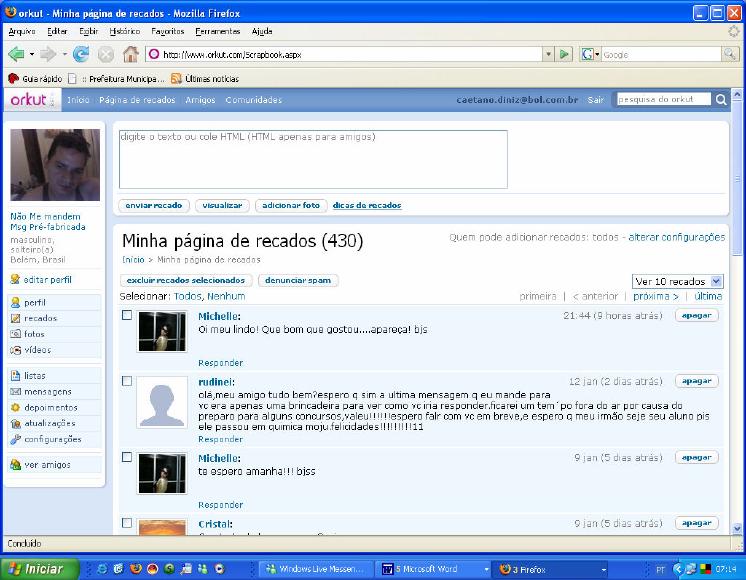Click the forward navigation arrow
Image resolution: width=746 pixels, height=580 pixels.
click(48, 54)
